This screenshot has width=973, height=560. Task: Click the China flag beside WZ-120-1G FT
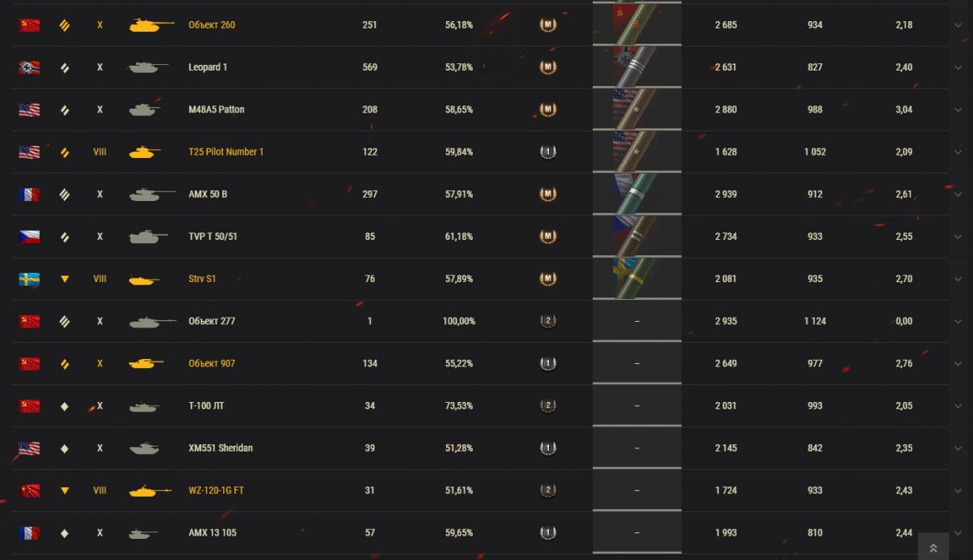(29, 490)
